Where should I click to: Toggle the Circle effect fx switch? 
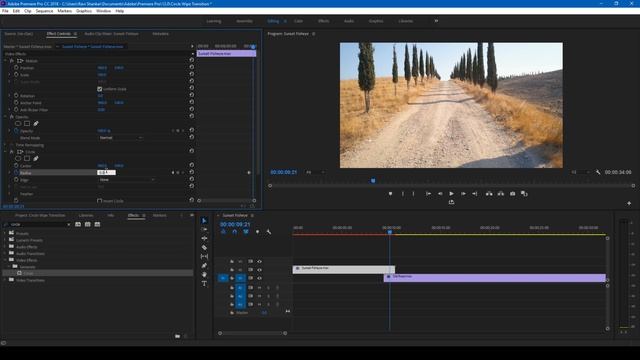pyautogui.click(x=12, y=151)
